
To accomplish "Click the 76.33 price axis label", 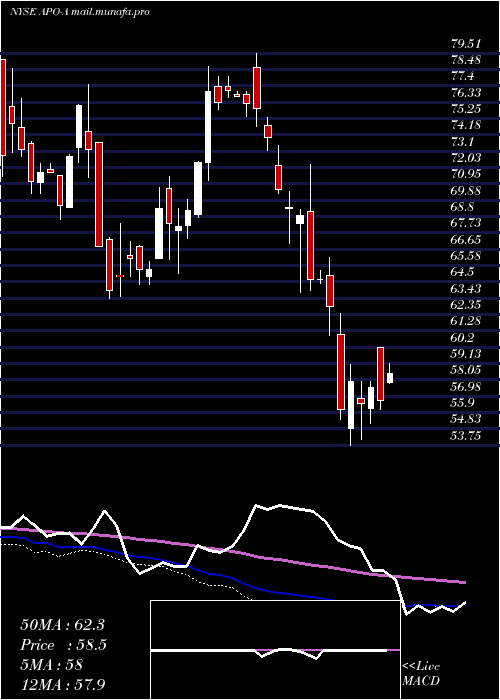I will (466, 93).
